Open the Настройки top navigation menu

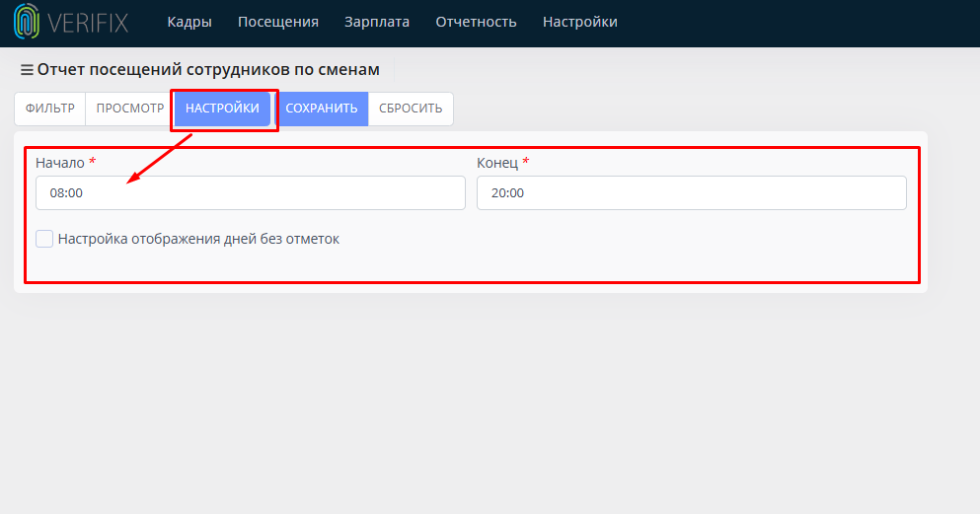(x=580, y=22)
